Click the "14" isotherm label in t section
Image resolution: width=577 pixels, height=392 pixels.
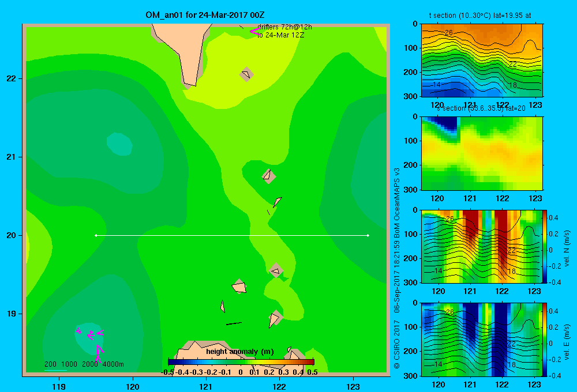pyautogui.click(x=436, y=85)
